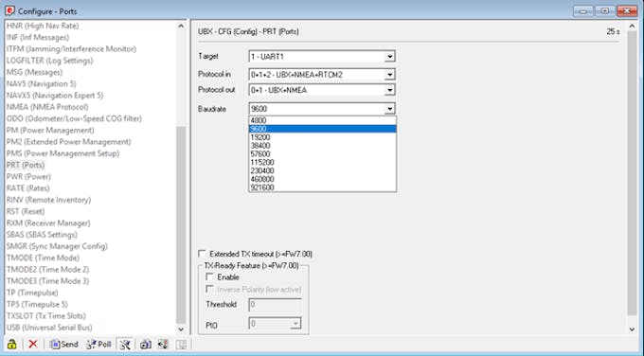This screenshot has width=644, height=356.
Task: Select ODO (Odometer/Low-Speed COG filter) entry
Action: pyautogui.click(x=74, y=118)
